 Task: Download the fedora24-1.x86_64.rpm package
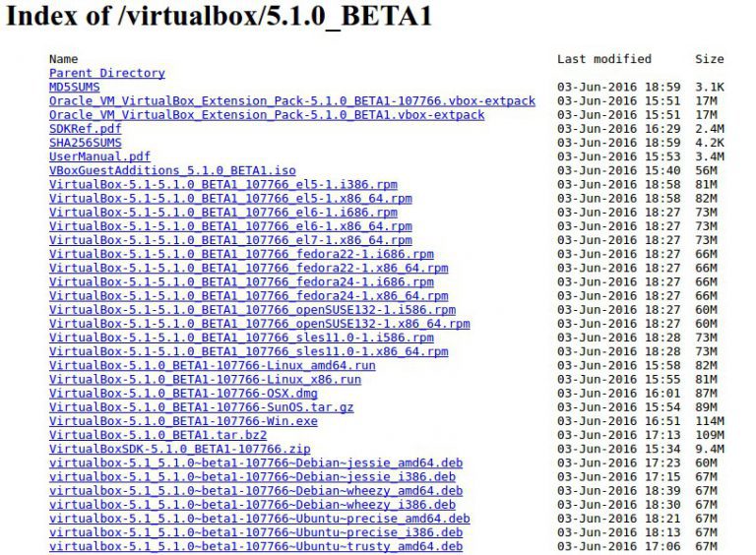[249, 296]
